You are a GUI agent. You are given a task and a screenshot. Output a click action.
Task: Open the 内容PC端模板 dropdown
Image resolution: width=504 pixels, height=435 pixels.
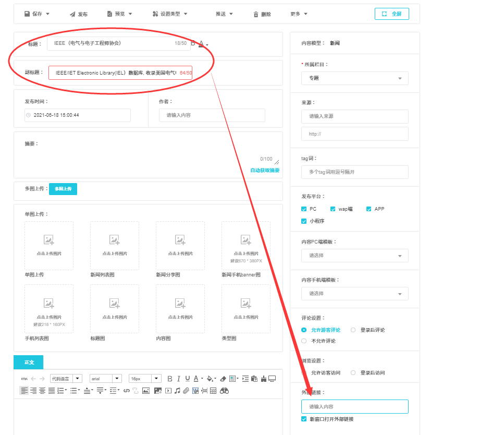tap(355, 256)
